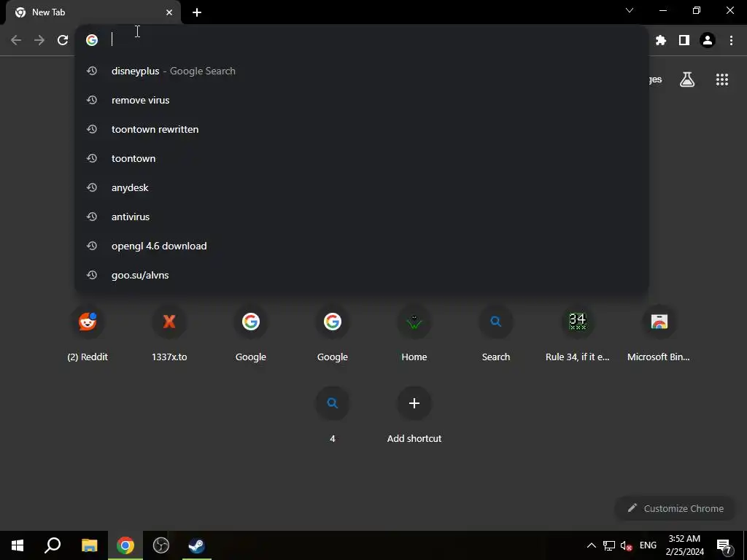Select the antivirus suggestion

362,217
